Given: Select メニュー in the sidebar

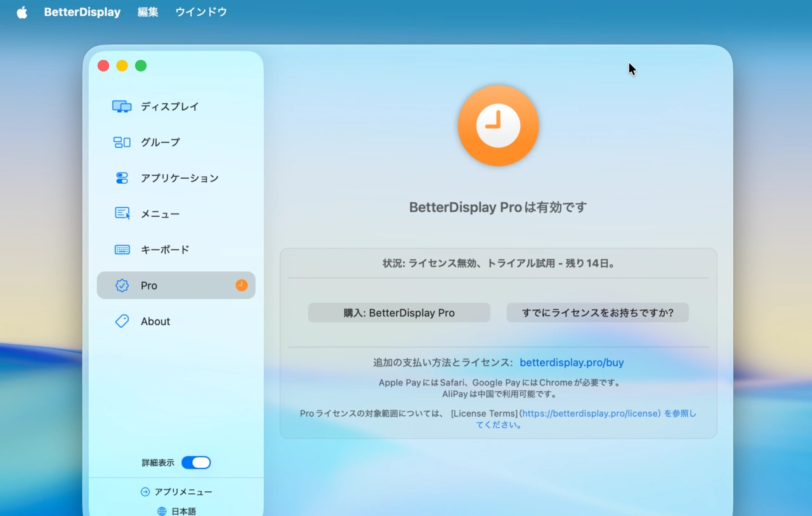Looking at the screenshot, I should 176,214.
